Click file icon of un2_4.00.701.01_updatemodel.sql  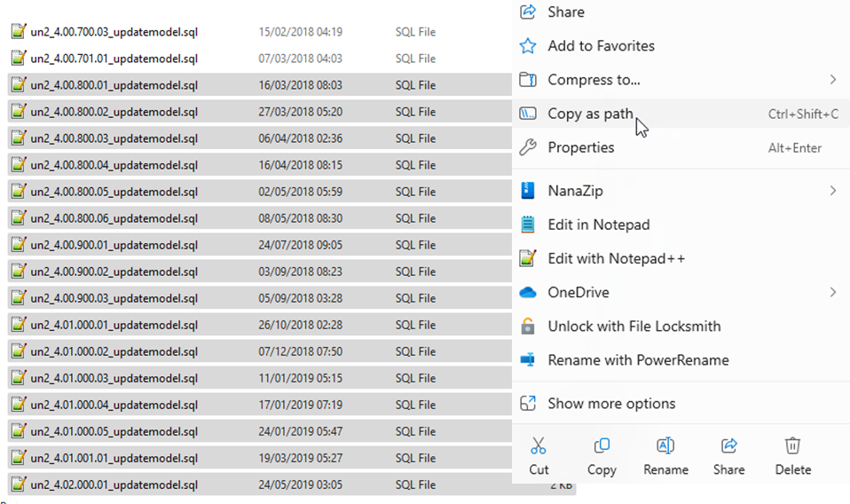pyautogui.click(x=18, y=59)
